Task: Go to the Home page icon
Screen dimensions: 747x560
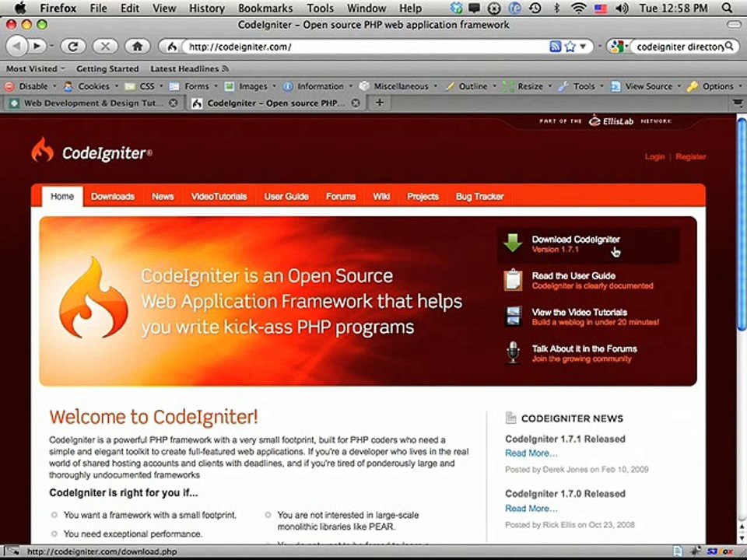Action: point(137,46)
